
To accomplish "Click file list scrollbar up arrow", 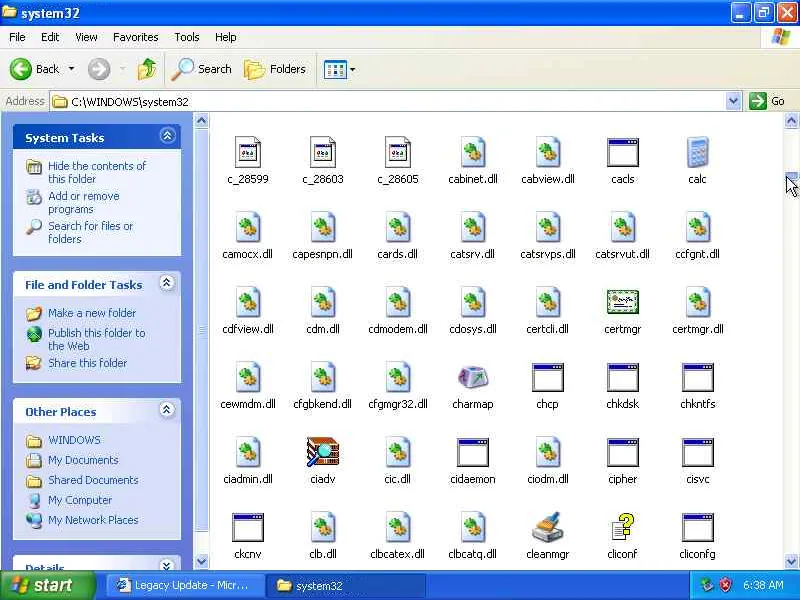I will coord(791,121).
